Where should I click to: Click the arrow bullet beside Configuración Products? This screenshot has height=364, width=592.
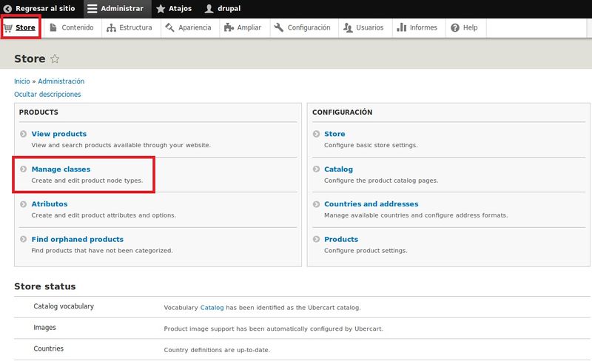(317, 239)
